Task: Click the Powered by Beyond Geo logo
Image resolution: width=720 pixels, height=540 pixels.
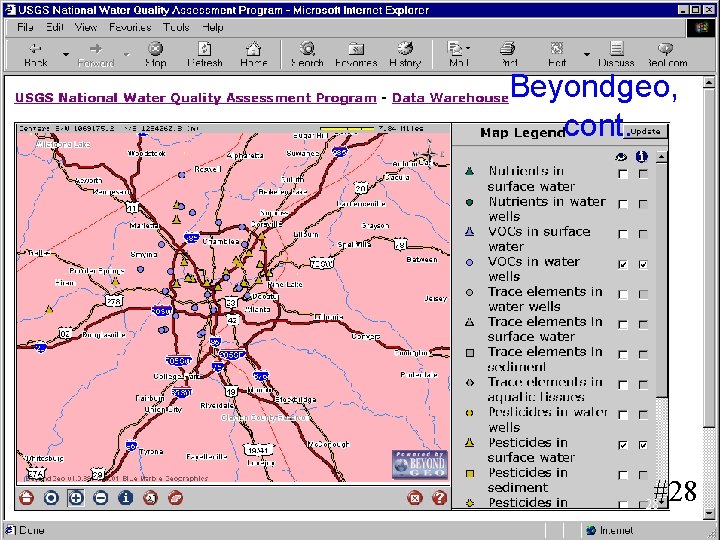Action: coord(419,465)
